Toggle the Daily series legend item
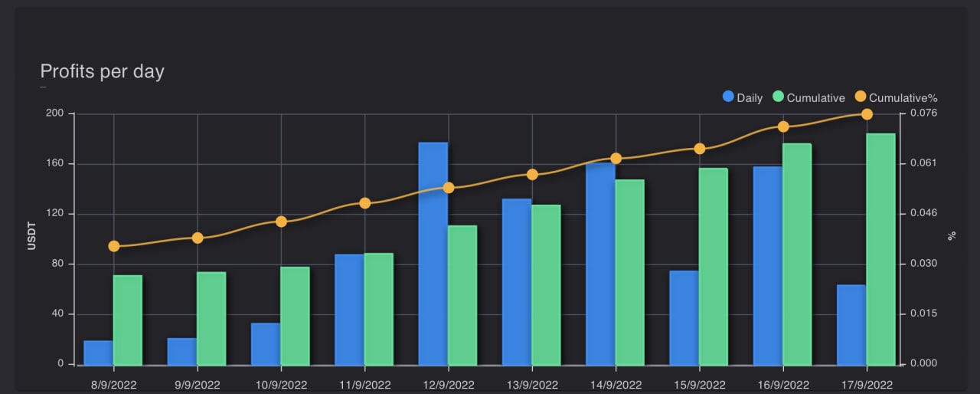This screenshot has height=394, width=980. point(743,97)
